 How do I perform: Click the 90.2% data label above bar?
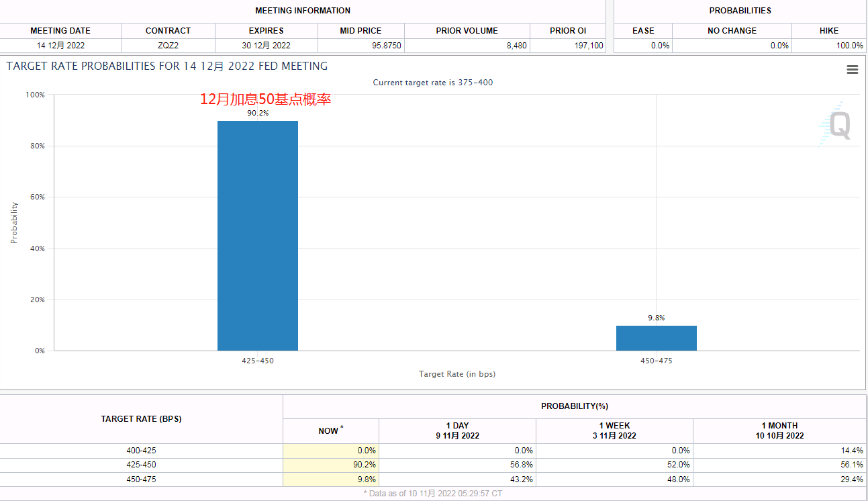click(258, 113)
